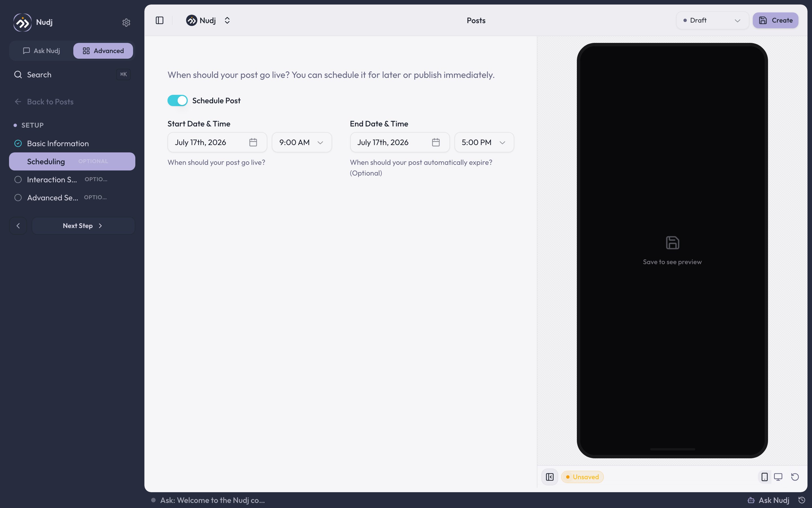Open the Basic Information step

[72, 143]
